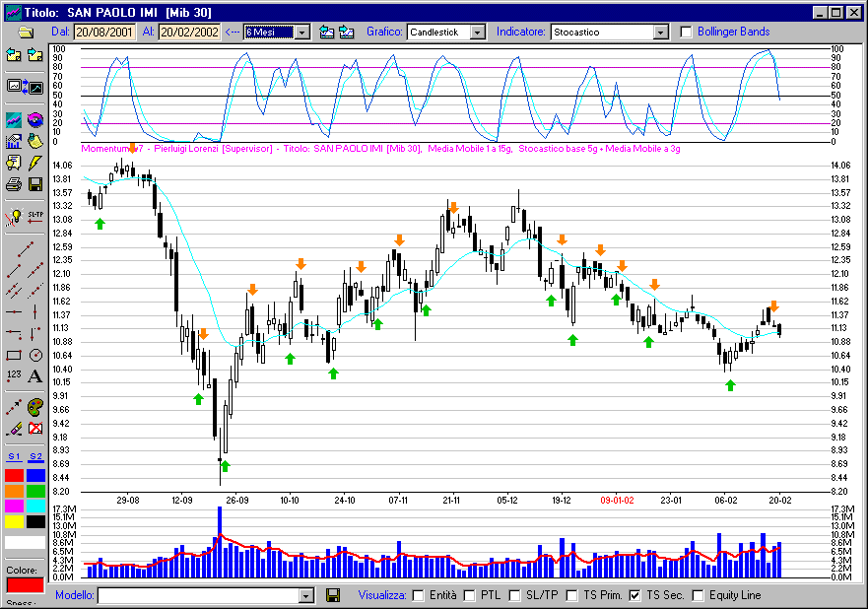Pick the magenta color swatch
This screenshot has height=609, width=868.
pos(15,507)
